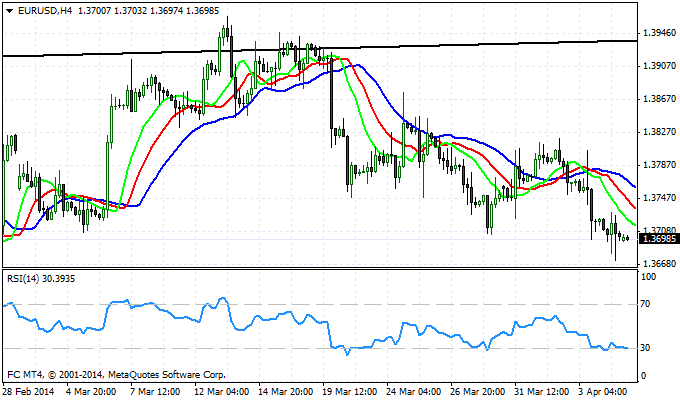The width and height of the screenshot is (680, 400).
Task: Click the 3 Apr 04:00 time label
Action: pyautogui.click(x=603, y=391)
